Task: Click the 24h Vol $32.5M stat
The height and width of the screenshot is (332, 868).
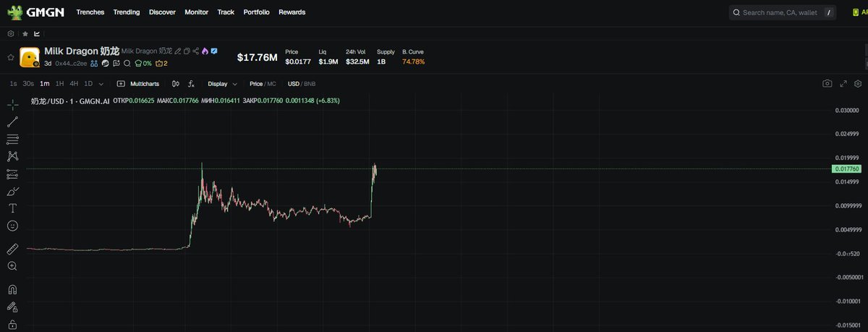Action: pyautogui.click(x=357, y=57)
